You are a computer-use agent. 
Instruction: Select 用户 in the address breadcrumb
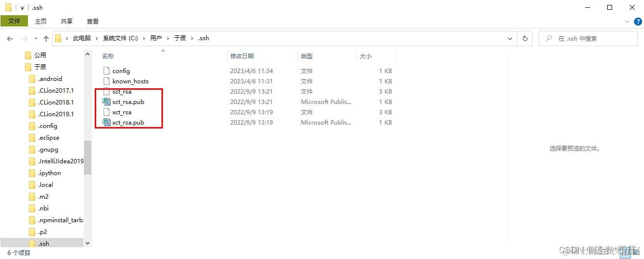tap(156, 38)
